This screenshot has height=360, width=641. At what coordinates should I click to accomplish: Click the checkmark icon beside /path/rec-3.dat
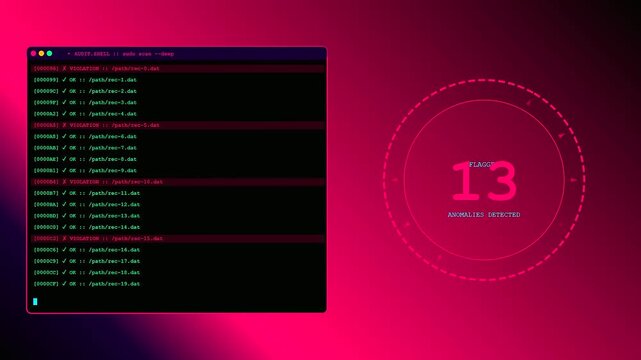[64, 102]
